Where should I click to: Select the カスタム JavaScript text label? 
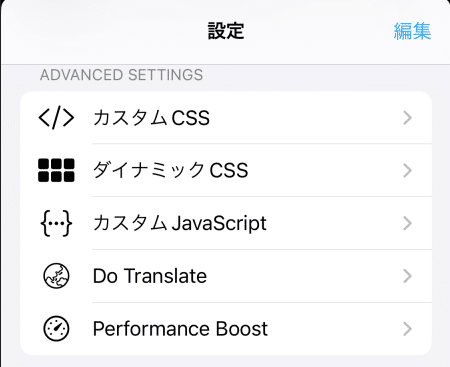(x=180, y=223)
